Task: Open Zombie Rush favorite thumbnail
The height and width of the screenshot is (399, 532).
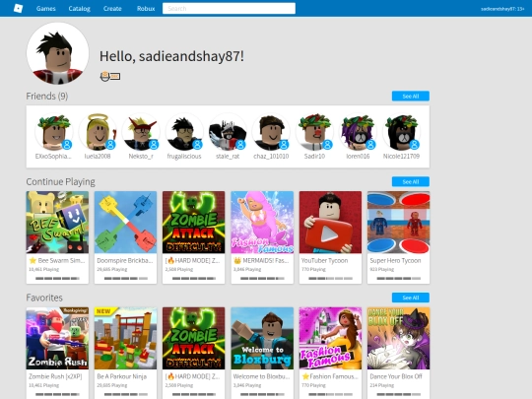Action: (57, 338)
